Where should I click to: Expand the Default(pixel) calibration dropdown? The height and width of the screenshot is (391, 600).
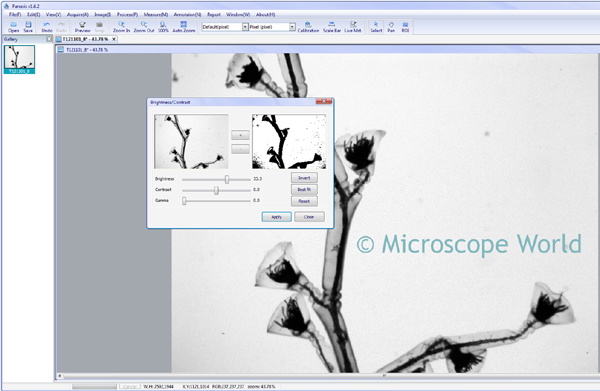pos(245,27)
